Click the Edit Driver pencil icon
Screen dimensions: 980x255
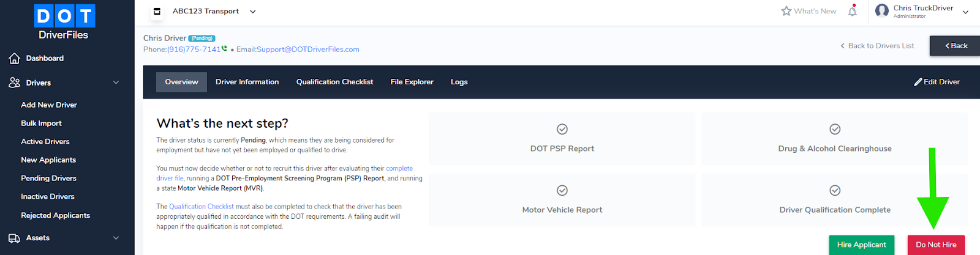pos(918,82)
